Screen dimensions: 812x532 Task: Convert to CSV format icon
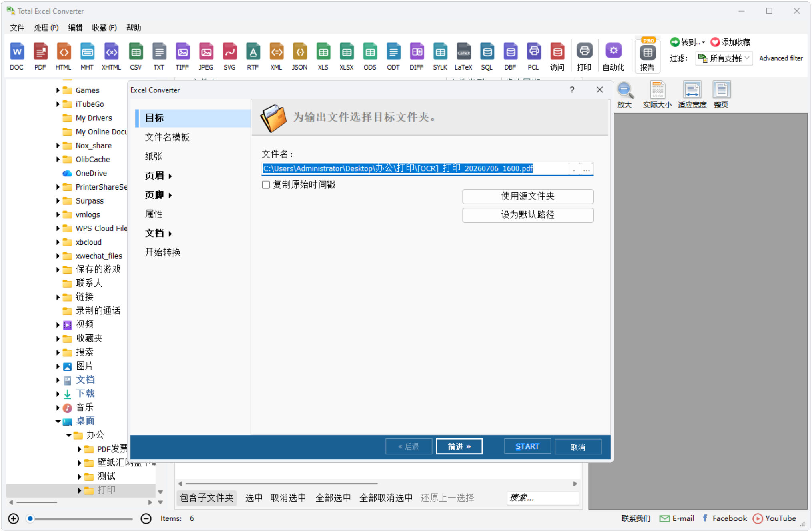pyautogui.click(x=136, y=56)
